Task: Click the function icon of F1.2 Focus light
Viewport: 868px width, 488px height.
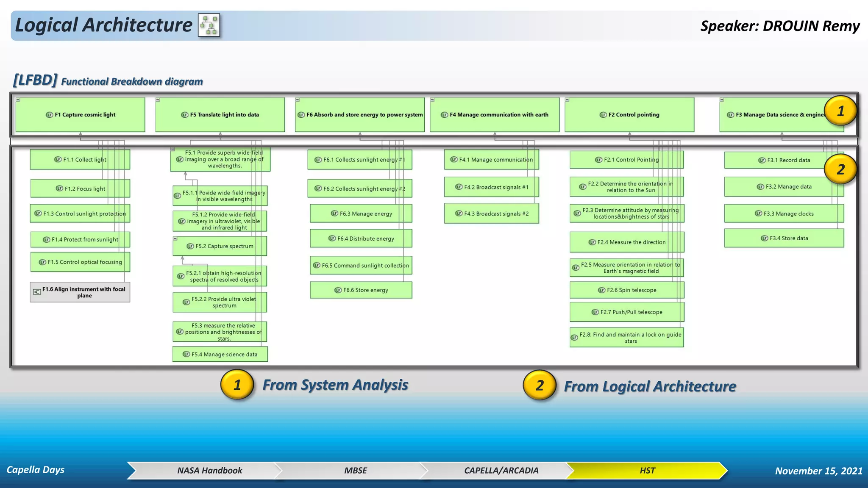Action: 59,189
